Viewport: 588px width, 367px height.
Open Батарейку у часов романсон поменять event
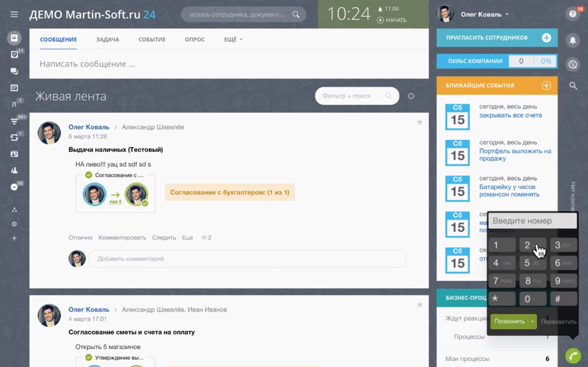coord(509,191)
